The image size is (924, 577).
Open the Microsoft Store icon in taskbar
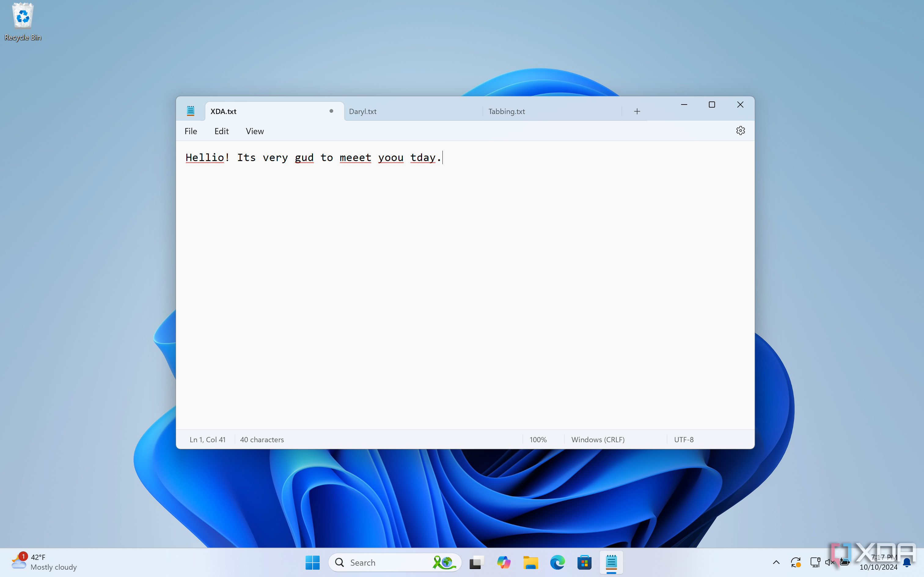pos(585,562)
